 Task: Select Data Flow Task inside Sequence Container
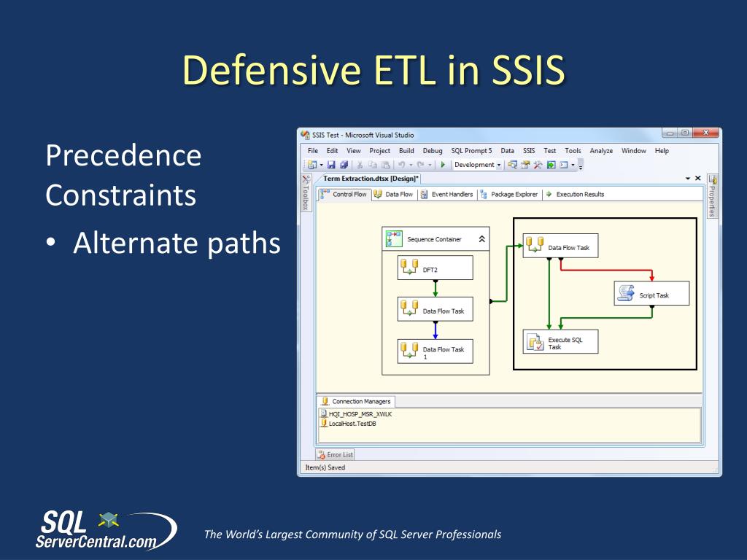pyautogui.click(x=435, y=309)
